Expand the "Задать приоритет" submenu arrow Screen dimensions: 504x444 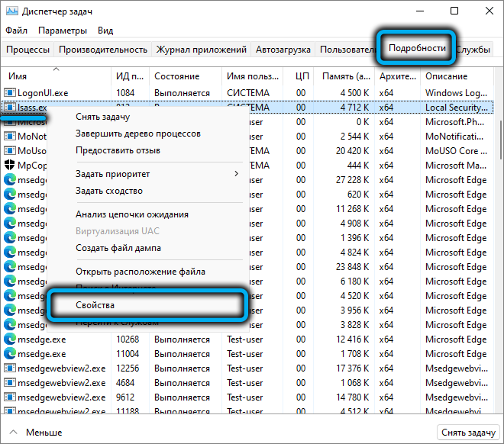coord(235,174)
